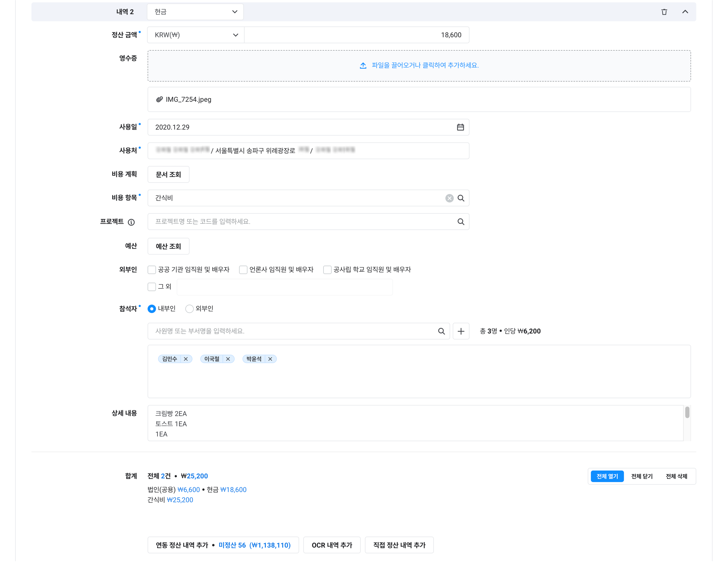Clear the 간식비 expense category
Viewport: 728px width, 562px height.
click(x=449, y=198)
